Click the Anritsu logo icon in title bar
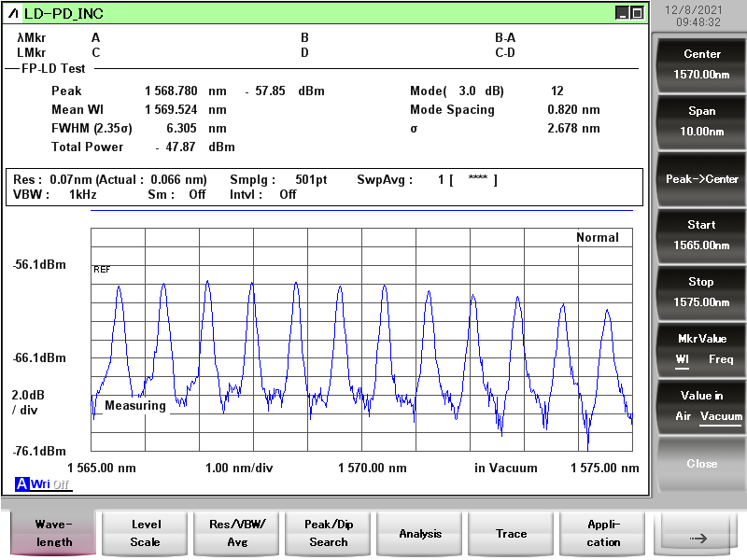Screen dimensions: 747x560 [x=13, y=13]
